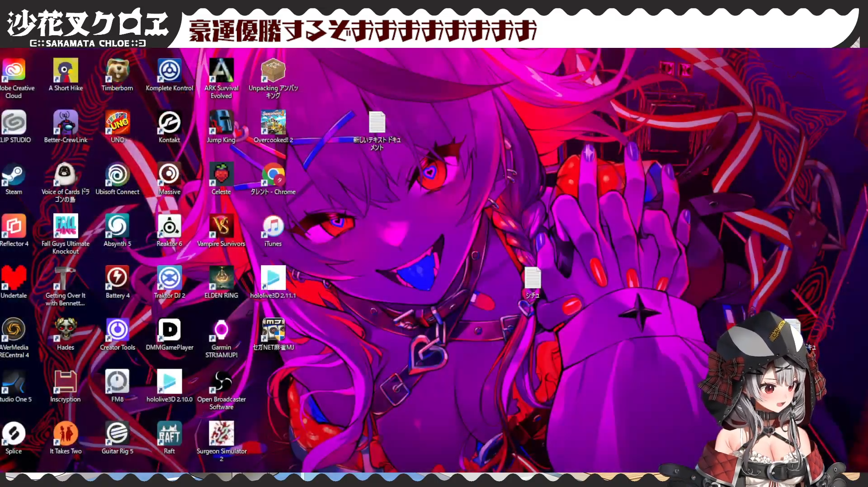This screenshot has width=868, height=487.
Task: Launch ELDEN RING shortcut
Action: click(222, 278)
